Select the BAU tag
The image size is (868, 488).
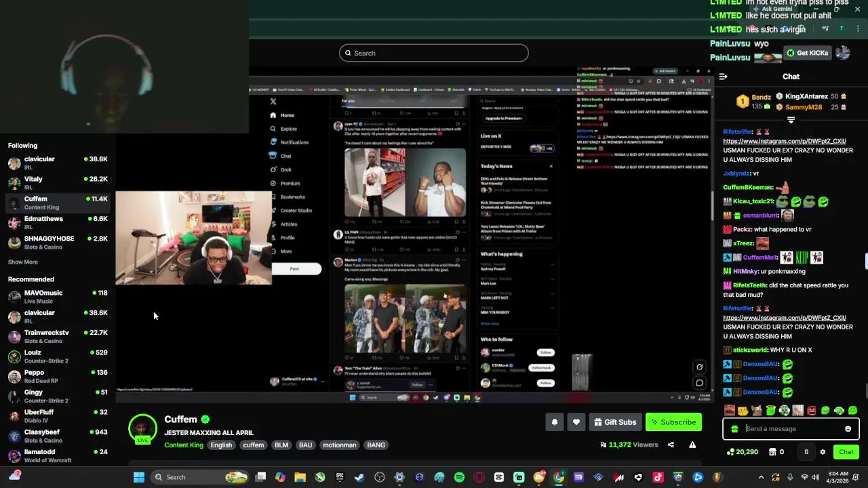(306, 445)
